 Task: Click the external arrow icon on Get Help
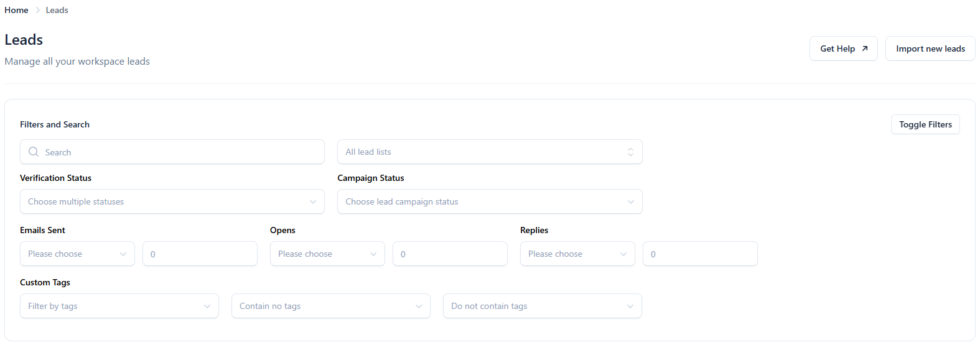pos(864,48)
